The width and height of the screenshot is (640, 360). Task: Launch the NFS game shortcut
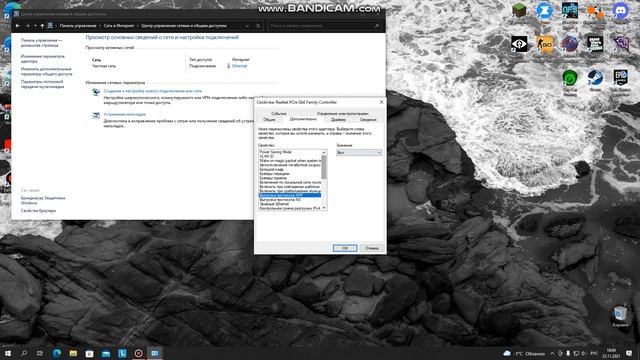[570, 10]
